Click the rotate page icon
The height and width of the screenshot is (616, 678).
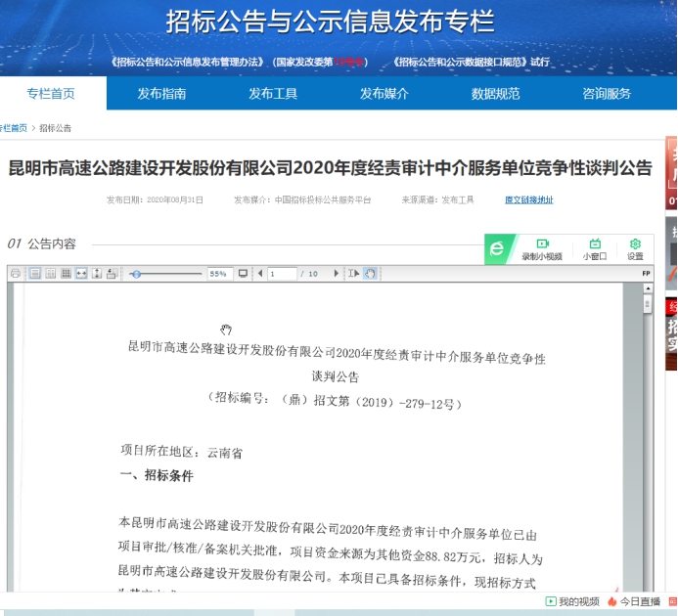point(112,274)
